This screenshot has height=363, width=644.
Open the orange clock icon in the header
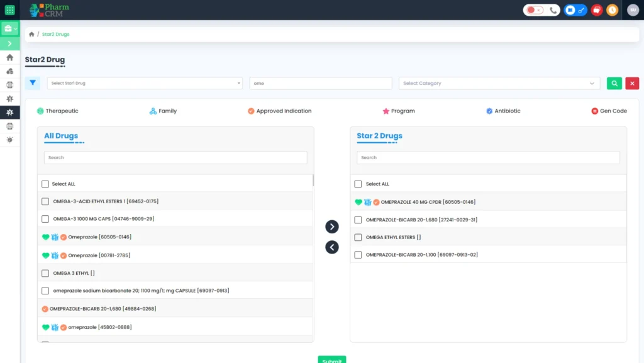611,10
